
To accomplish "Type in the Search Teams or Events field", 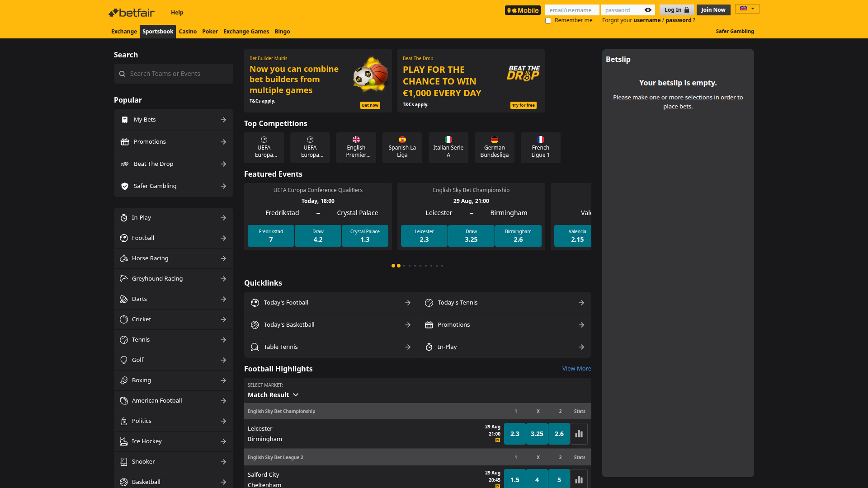I will point(173,73).
